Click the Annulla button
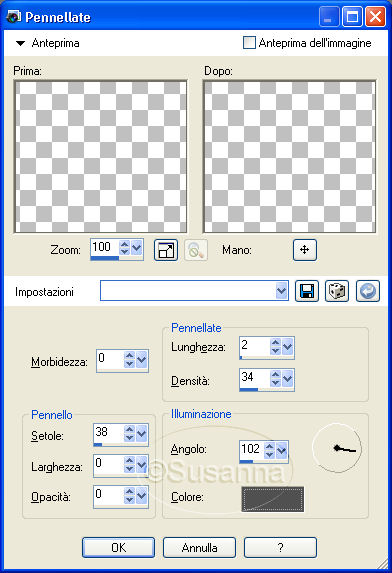The height and width of the screenshot is (573, 392). (199, 547)
